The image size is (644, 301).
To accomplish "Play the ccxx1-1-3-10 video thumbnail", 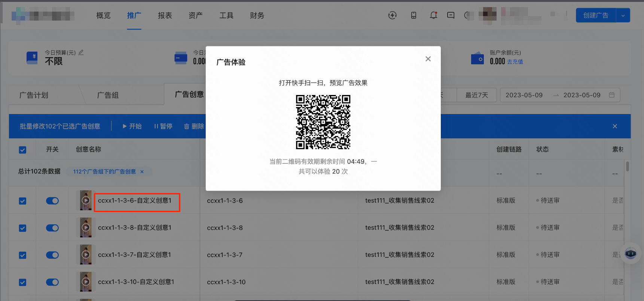I will [x=86, y=282].
